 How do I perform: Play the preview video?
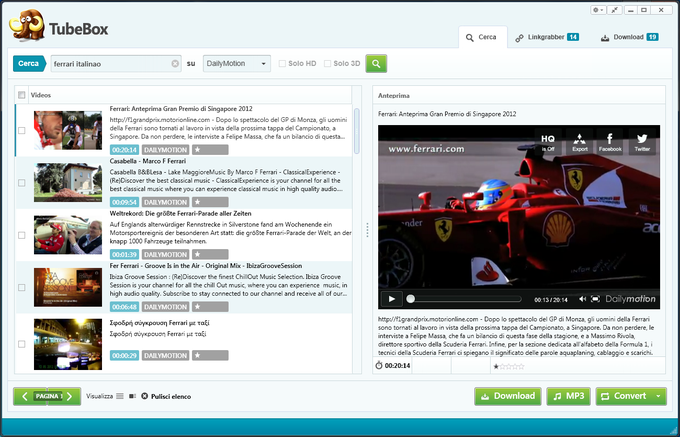(x=392, y=299)
